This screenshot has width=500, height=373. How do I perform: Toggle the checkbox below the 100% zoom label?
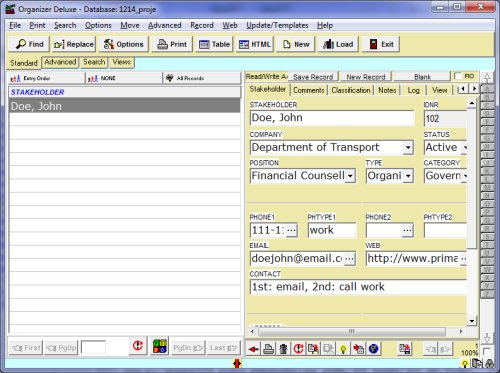[487, 351]
